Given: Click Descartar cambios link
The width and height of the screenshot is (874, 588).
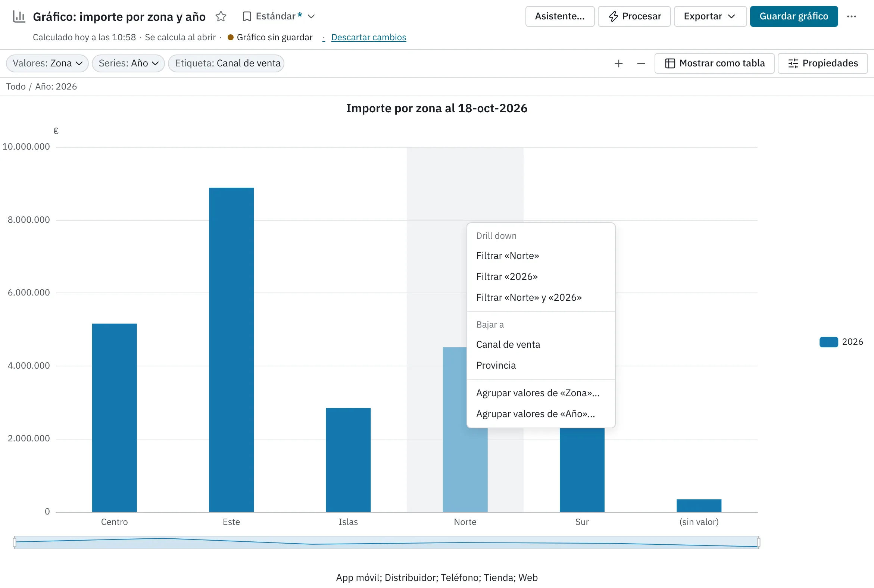Looking at the screenshot, I should (x=368, y=38).
